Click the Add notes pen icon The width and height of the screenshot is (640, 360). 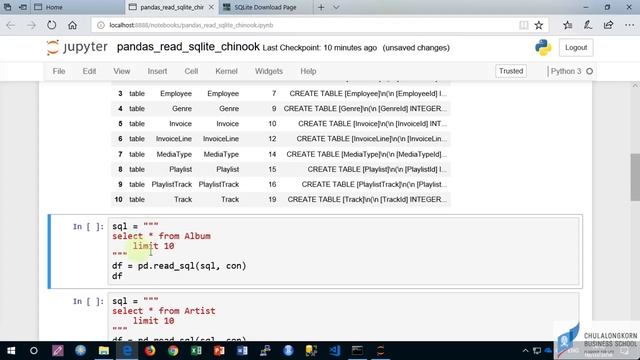coord(588,25)
